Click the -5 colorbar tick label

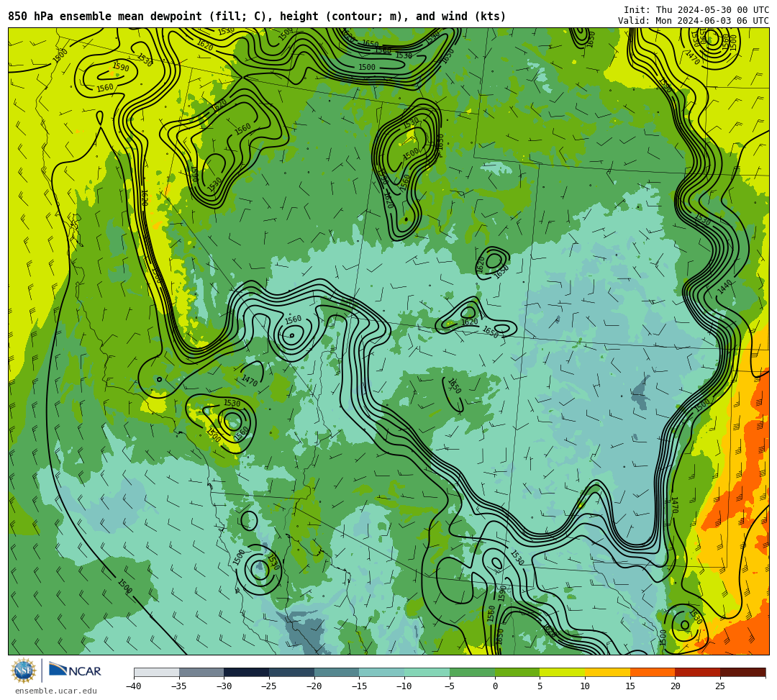click(x=450, y=686)
